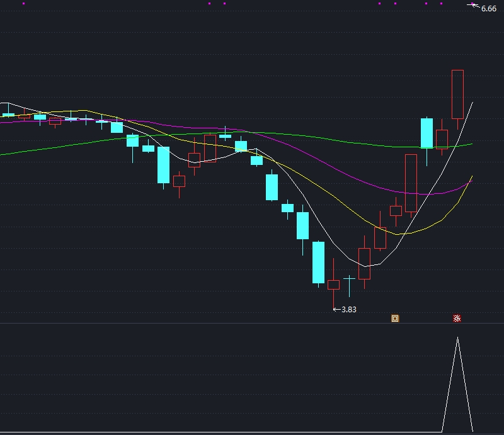The width and height of the screenshot is (504, 435).
Task: Select the 3.83 low price label
Action: coord(349,309)
